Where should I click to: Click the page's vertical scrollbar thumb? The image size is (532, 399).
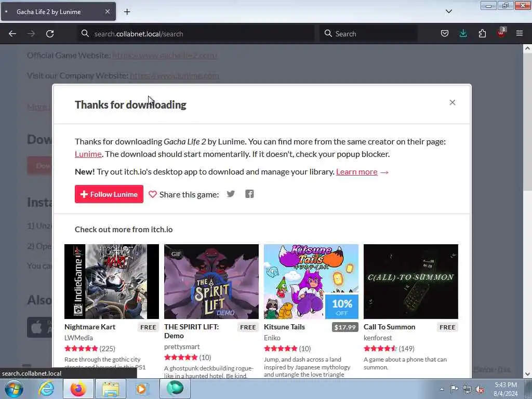pyautogui.click(x=527, y=122)
